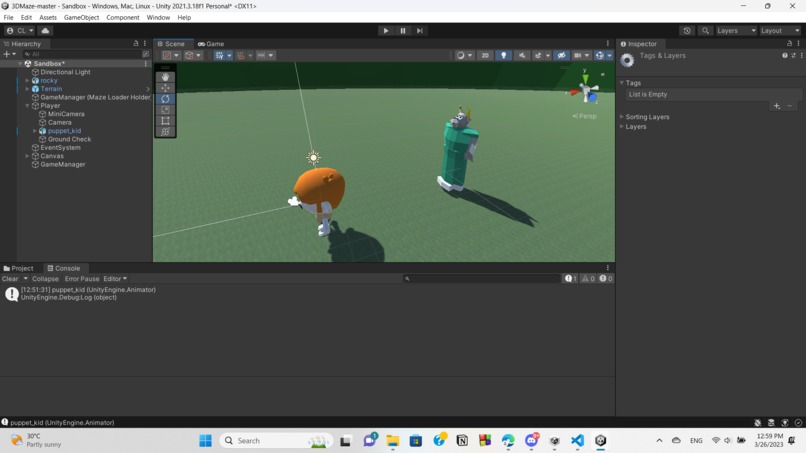Lock the Hierarchy panel
Viewport: 806px width, 453px height.
[x=136, y=44]
